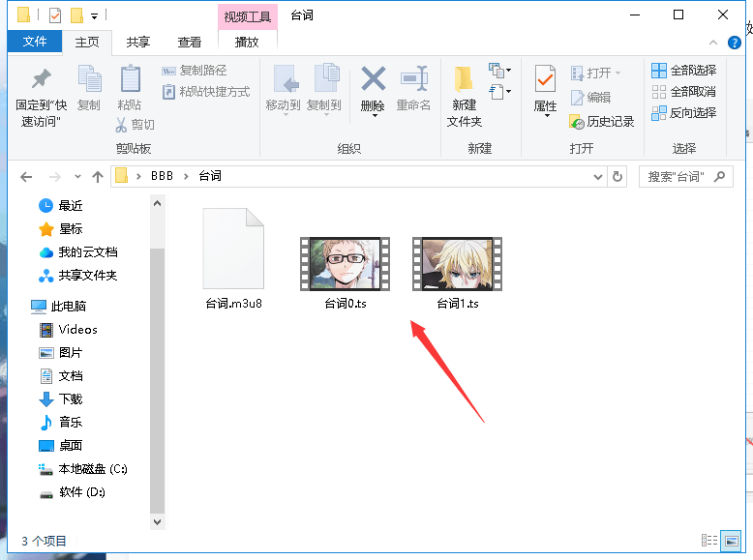Click the Copy icon in ribbon

tap(89, 78)
